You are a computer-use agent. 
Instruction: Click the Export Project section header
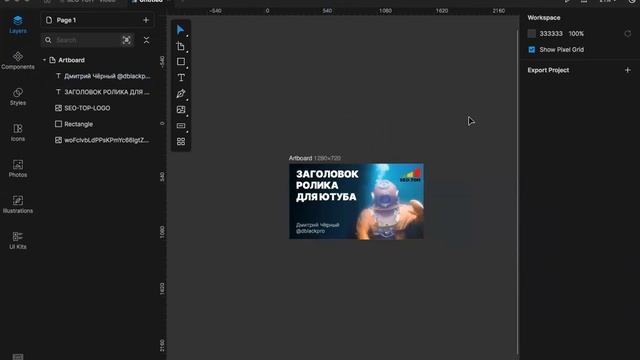[548, 70]
